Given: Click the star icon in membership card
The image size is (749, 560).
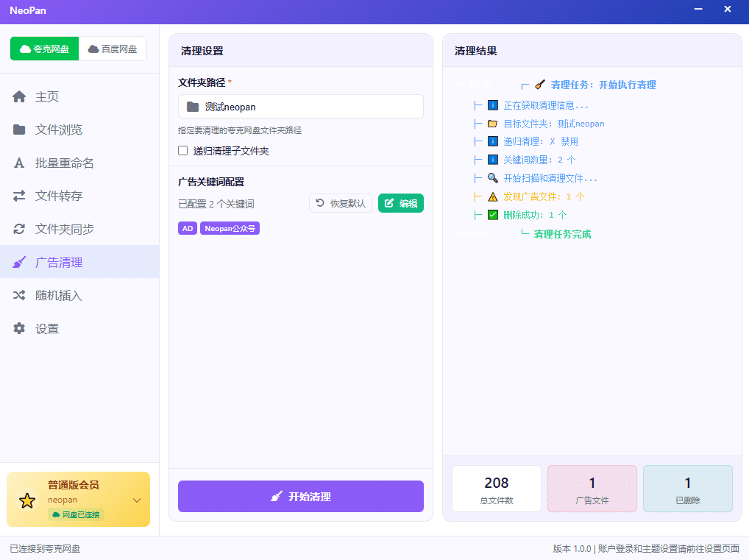Looking at the screenshot, I should (x=27, y=500).
